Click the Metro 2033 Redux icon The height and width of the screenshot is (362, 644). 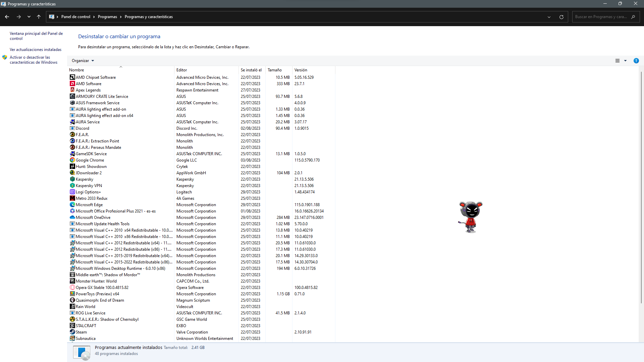click(72, 198)
